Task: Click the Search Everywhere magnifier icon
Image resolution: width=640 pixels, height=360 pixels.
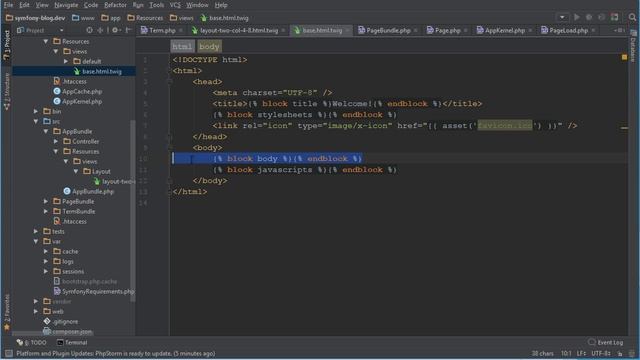Action: pyautogui.click(x=632, y=17)
